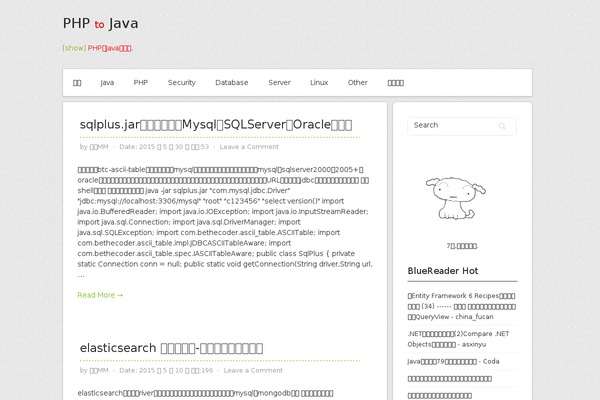The width and height of the screenshot is (600, 400).
Task: Click the red PHP Java tagline text
Action: [x=110, y=48]
